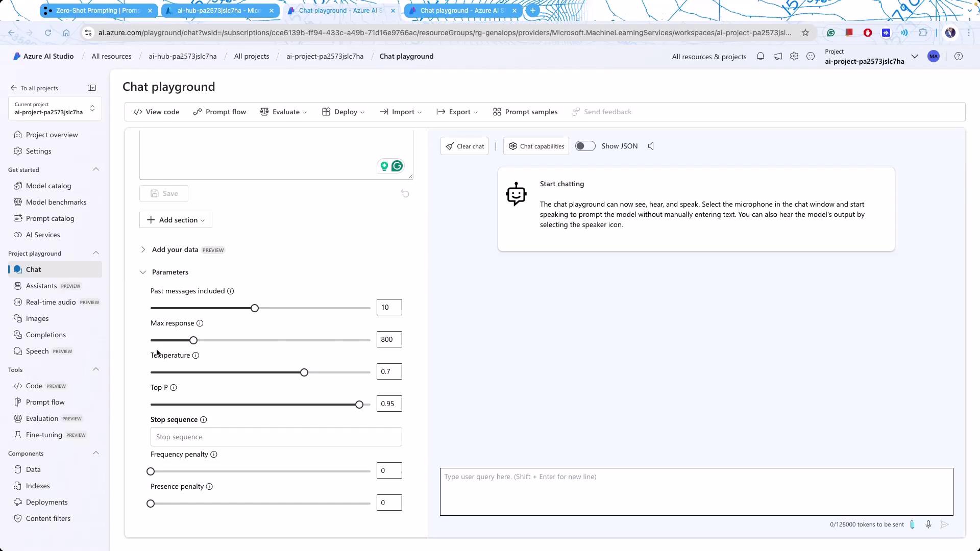980x551 pixels.
Task: Open Assistants in the sidebar
Action: [41, 286]
